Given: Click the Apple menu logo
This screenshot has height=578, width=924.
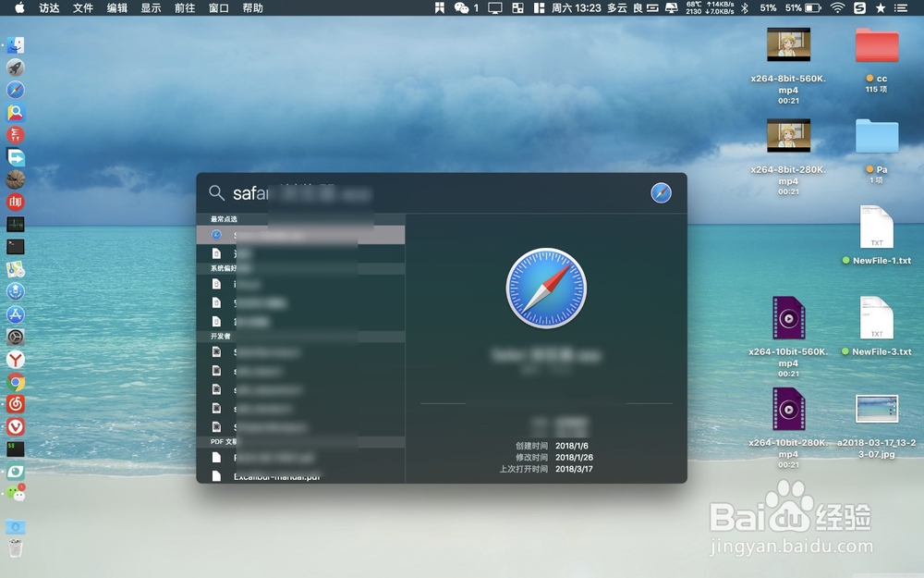Looking at the screenshot, I should [x=19, y=7].
